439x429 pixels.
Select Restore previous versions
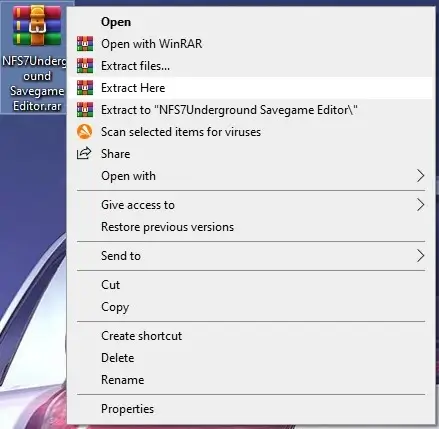(250, 227)
